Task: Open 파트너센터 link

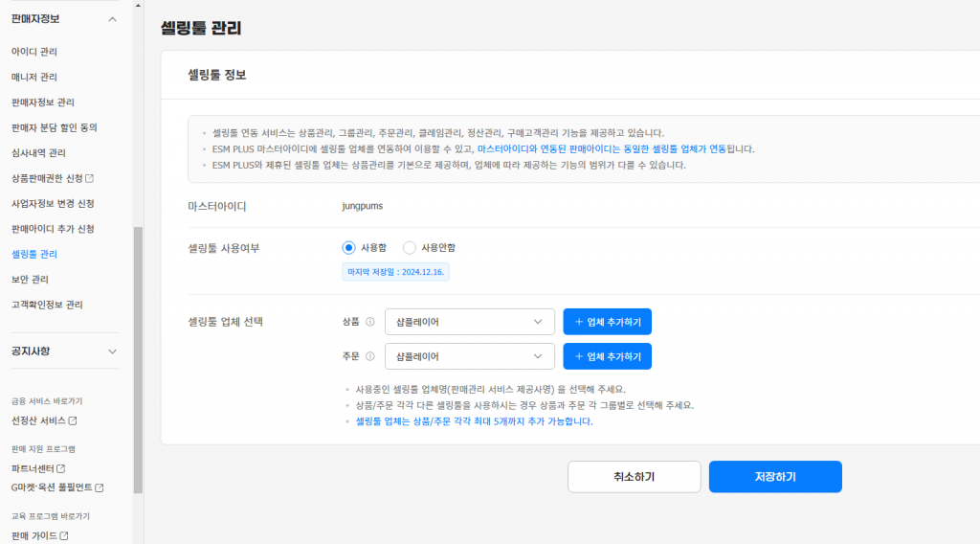Action: coord(33,468)
